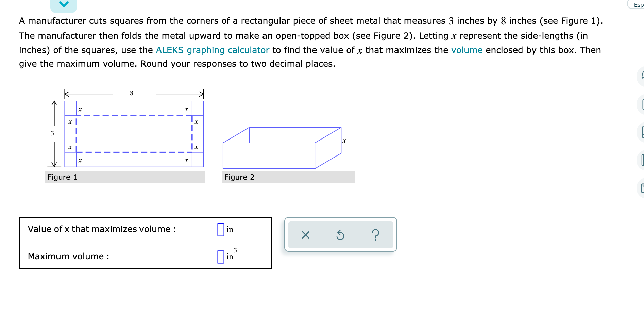Open the dictionary book icon

642,161
